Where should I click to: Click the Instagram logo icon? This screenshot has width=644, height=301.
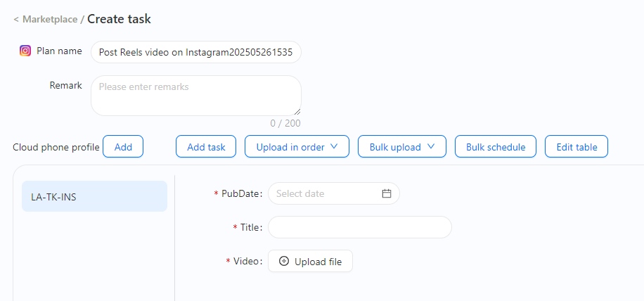coord(25,51)
